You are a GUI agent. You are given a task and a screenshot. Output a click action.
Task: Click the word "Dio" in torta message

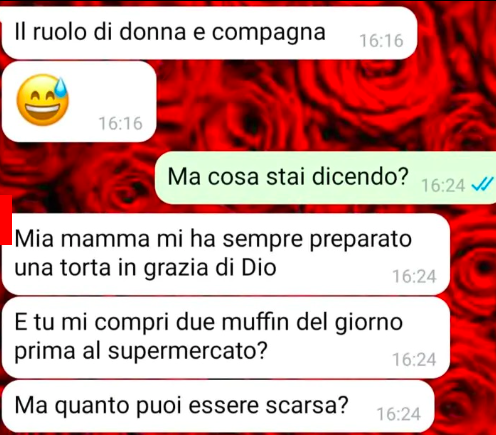click(x=259, y=268)
